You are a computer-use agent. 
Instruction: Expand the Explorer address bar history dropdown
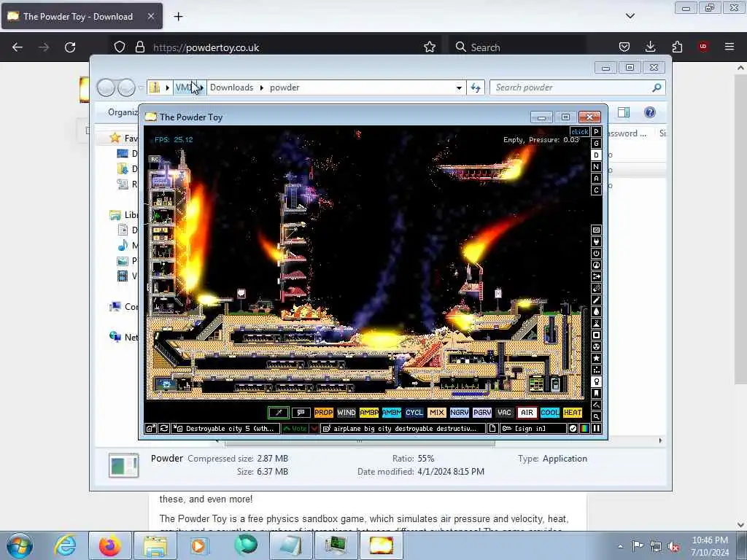459,87
